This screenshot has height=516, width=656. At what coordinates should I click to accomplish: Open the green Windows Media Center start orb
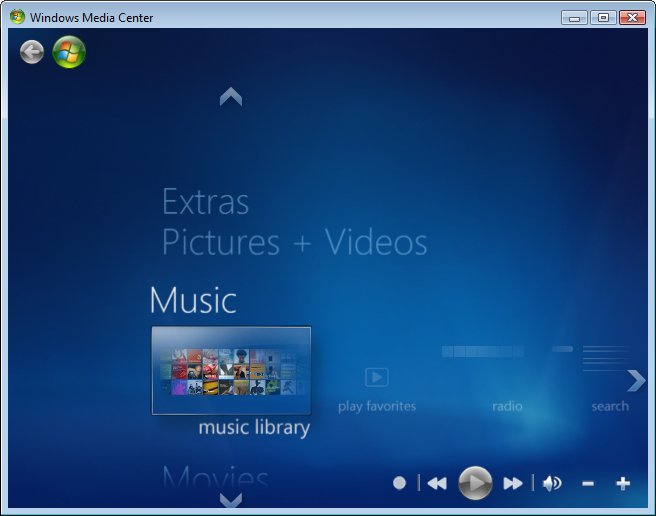[x=69, y=52]
